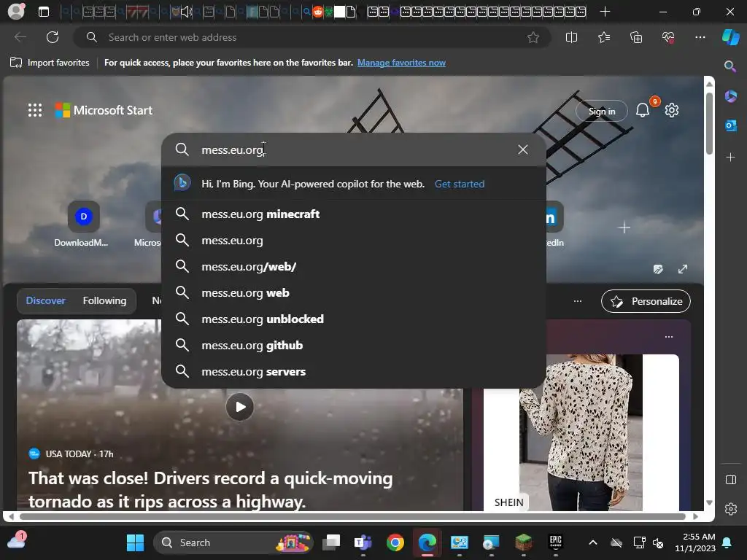The width and height of the screenshot is (747, 560).
Task: Open the taskbar clock showing 2:55 AM
Action: click(695, 542)
